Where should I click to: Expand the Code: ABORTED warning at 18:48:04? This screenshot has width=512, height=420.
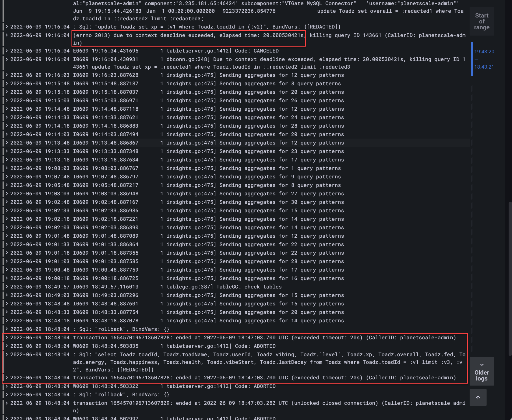(6, 346)
